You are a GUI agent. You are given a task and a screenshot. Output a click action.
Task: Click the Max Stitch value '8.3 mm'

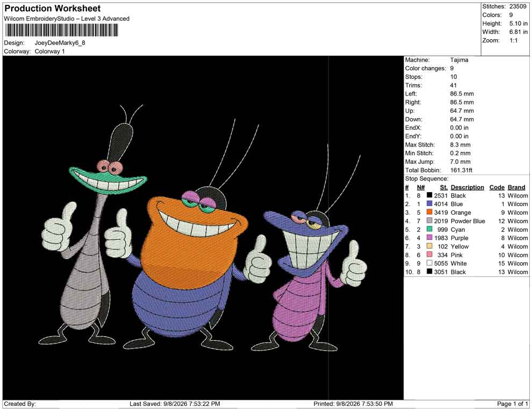460,145
